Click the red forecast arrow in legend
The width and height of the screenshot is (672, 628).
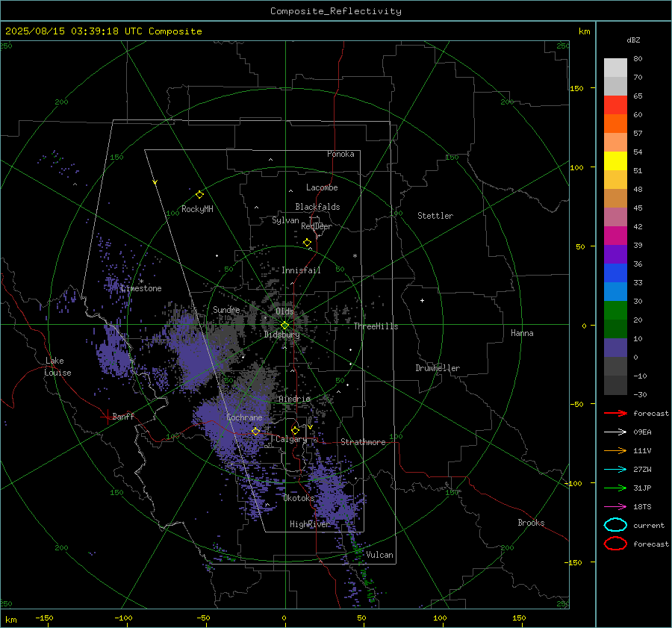coord(615,413)
